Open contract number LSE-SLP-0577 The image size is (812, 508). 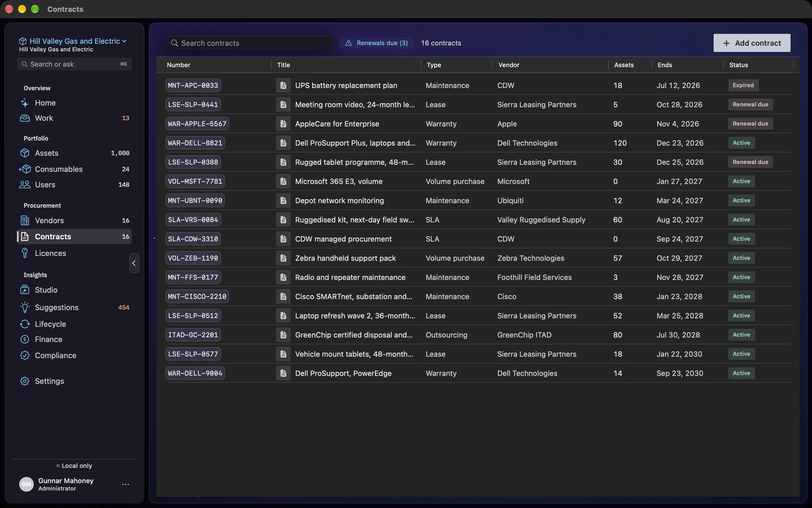193,354
